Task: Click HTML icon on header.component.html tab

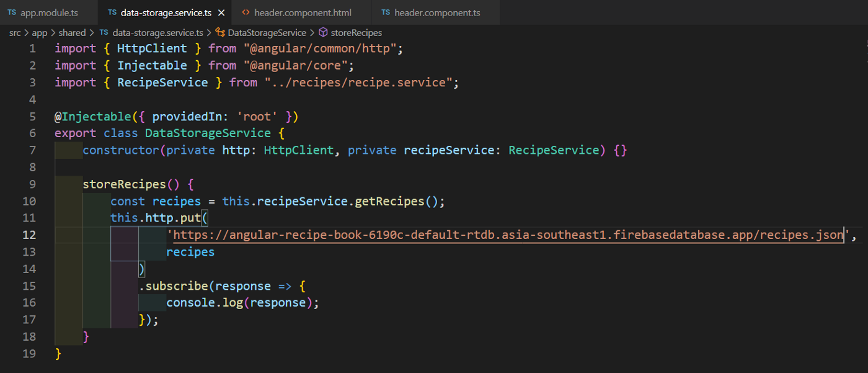Action: point(246,12)
